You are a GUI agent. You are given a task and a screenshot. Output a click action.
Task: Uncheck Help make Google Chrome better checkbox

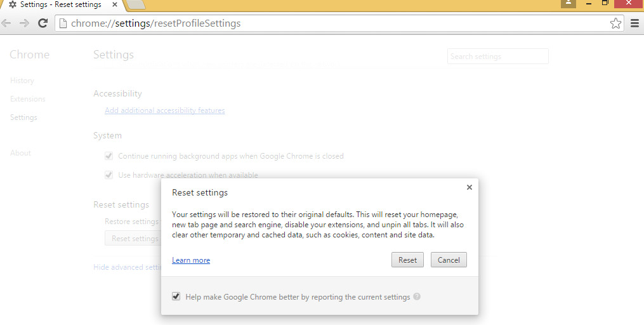coord(176,296)
